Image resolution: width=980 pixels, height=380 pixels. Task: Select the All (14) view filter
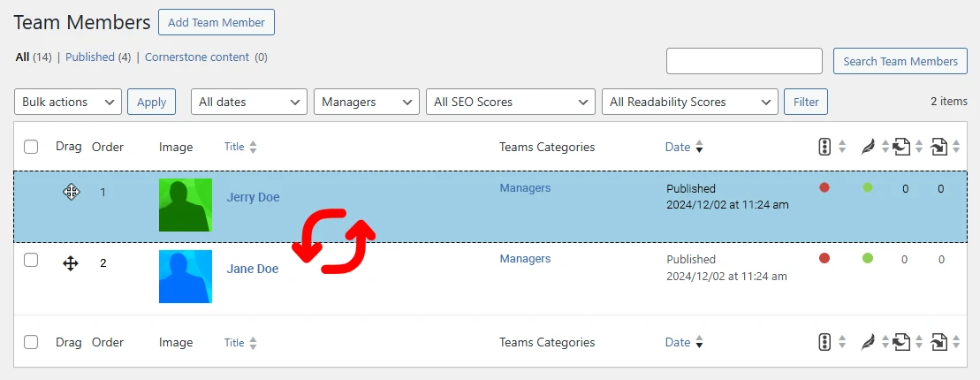33,57
